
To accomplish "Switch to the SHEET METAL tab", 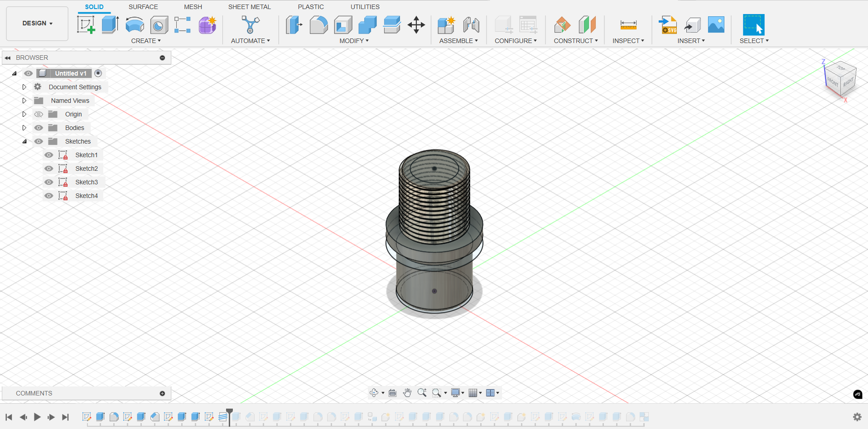I will pyautogui.click(x=250, y=7).
